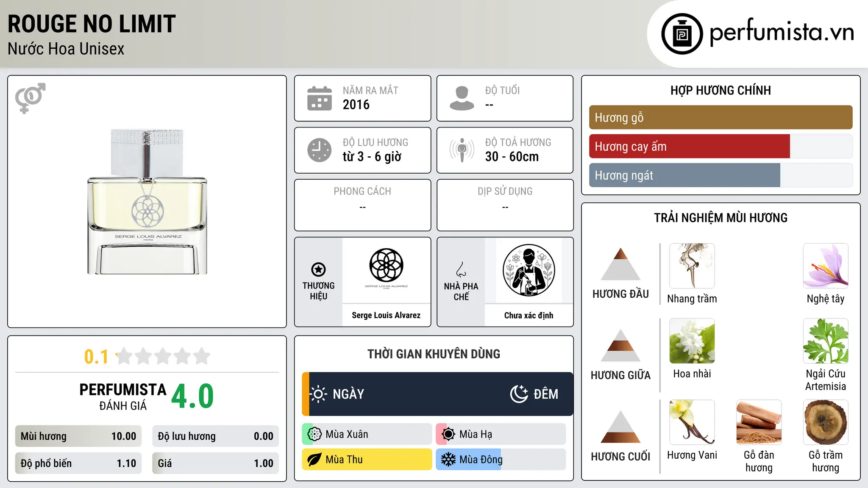868x488 pixels.
Task: Select the Mùa Hạ season bar
Action: coord(501,434)
